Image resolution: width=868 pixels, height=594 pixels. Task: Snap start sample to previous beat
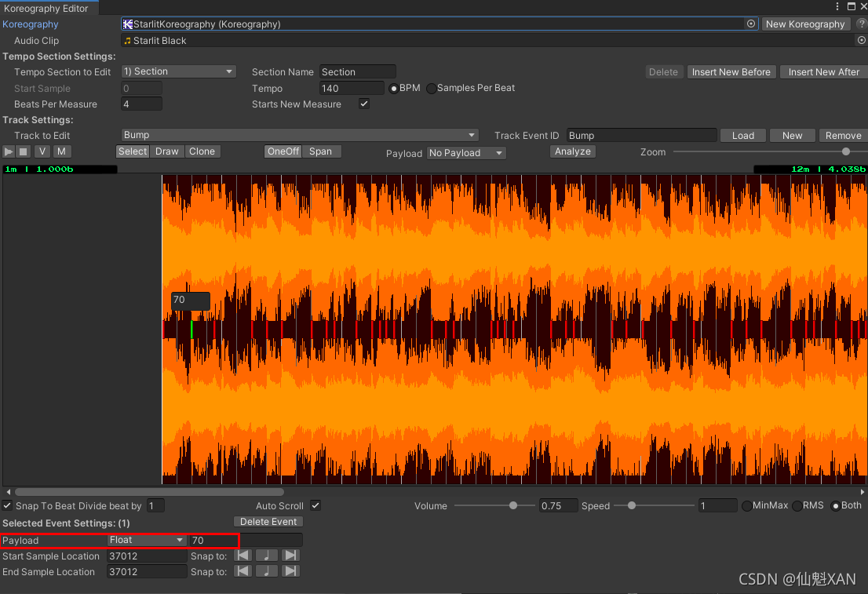click(x=243, y=556)
